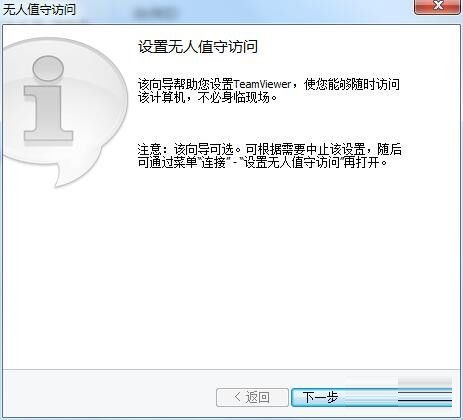The image size is (463, 420).
Task: Click the 无人值守访问 window title text
Action: [39, 9]
